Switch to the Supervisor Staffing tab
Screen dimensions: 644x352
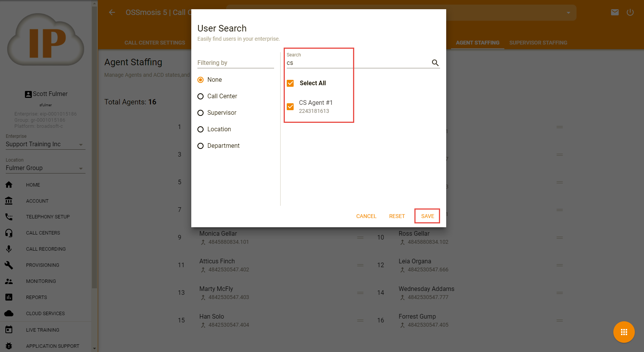click(538, 43)
